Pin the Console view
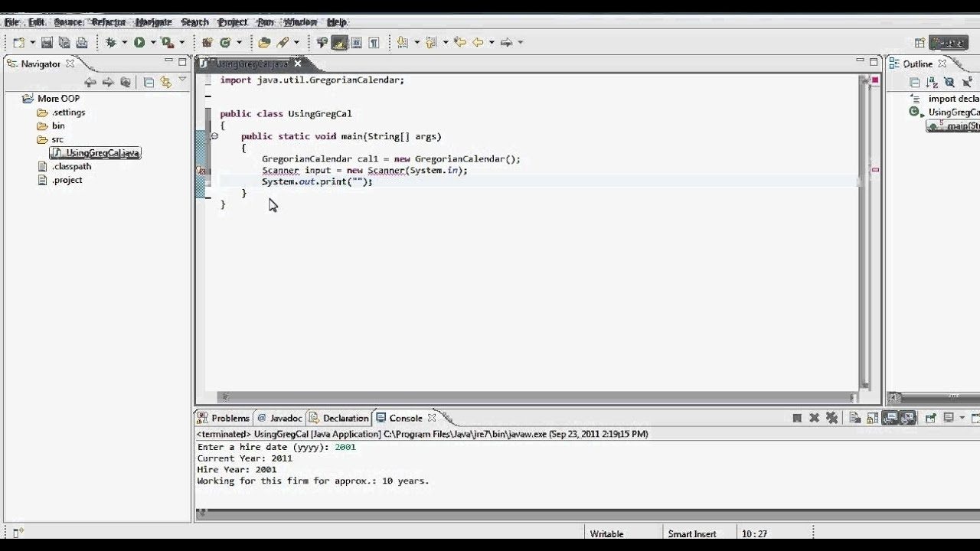This screenshot has width=980, height=551. (x=930, y=418)
